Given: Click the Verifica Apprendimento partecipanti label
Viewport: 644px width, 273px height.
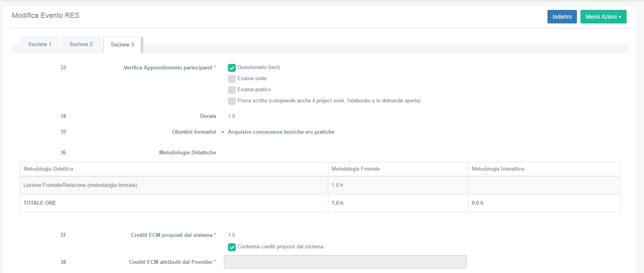Looking at the screenshot, I should (168, 68).
